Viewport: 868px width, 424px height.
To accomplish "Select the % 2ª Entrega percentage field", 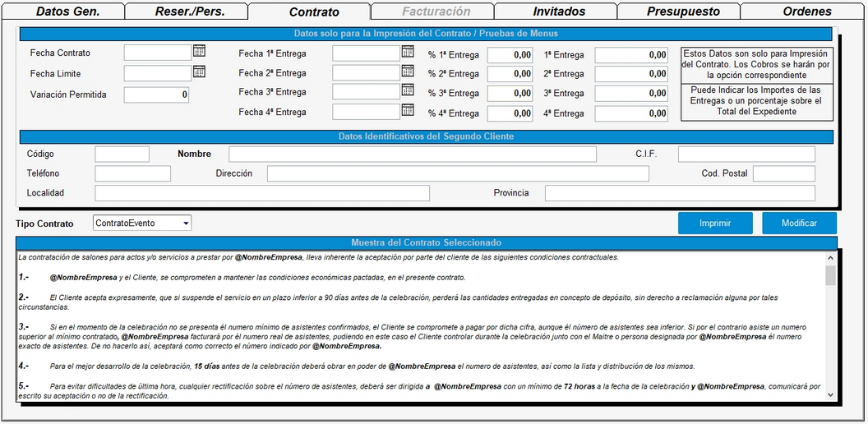I will point(510,74).
